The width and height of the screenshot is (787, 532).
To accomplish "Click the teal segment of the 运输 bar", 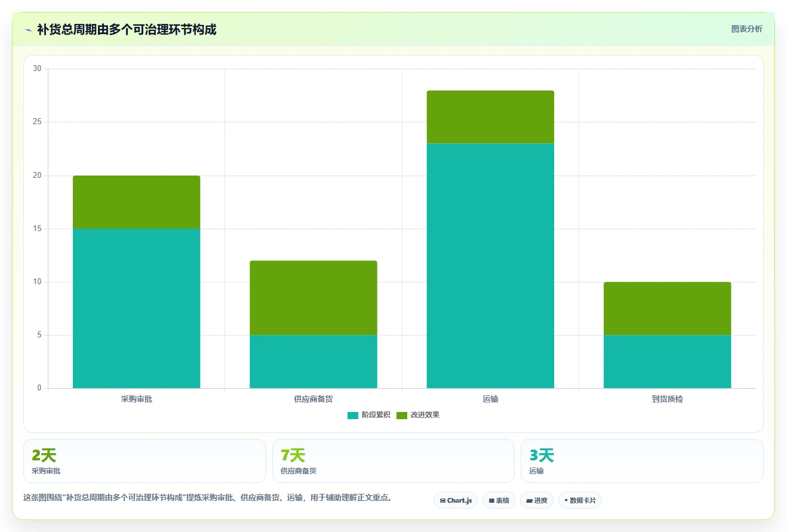I will 490,266.
